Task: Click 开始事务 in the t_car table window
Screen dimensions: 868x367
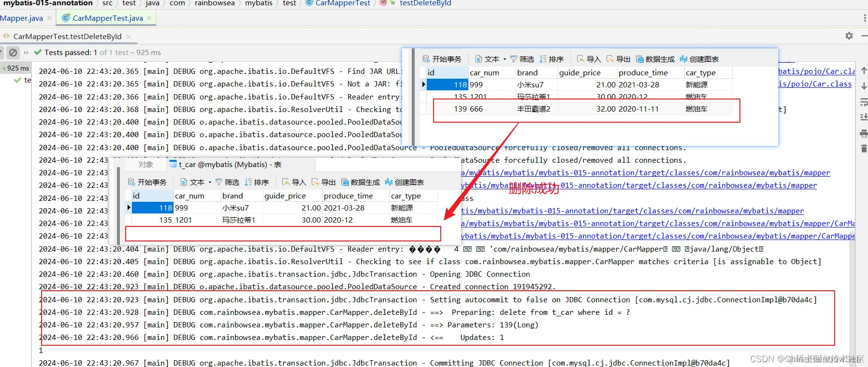Action: pos(147,182)
